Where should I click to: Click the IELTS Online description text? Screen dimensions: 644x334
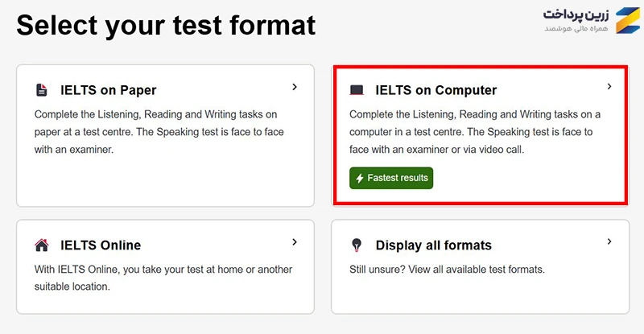pyautogui.click(x=163, y=278)
